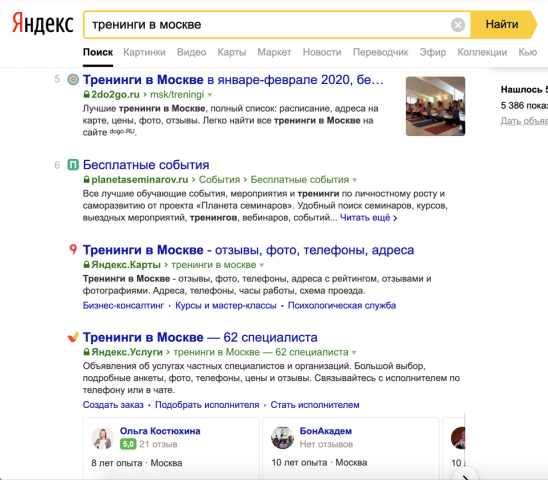Open 'Тренинги в Москве — 62 специалиста' result
The width and height of the screenshot is (548, 480).
pos(200,337)
